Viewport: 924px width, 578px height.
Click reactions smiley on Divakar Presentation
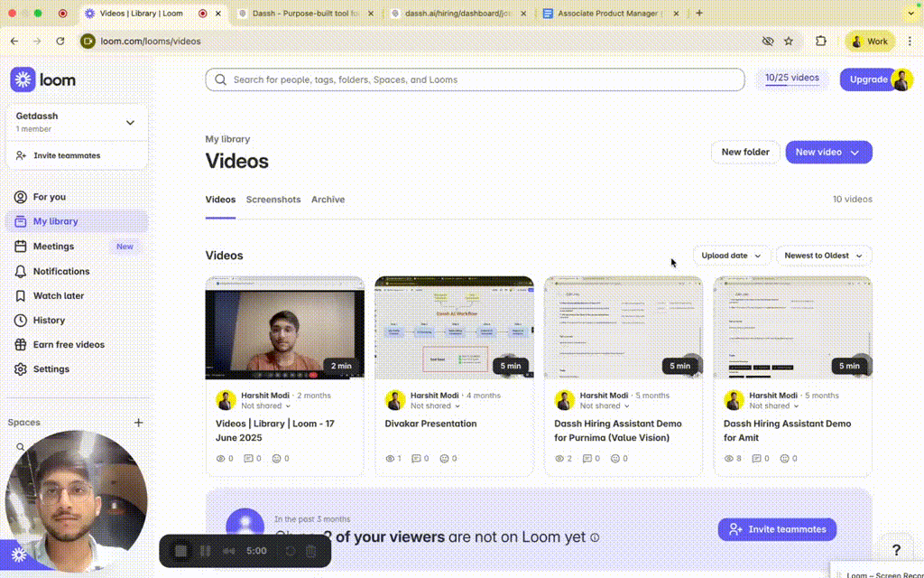[444, 458]
